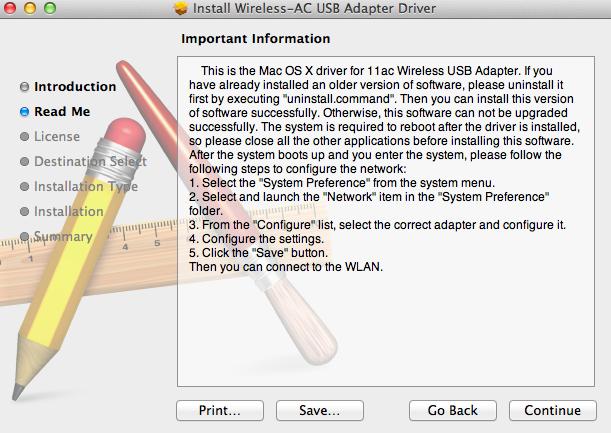
Task: Click the Go Back button
Action: click(x=453, y=410)
